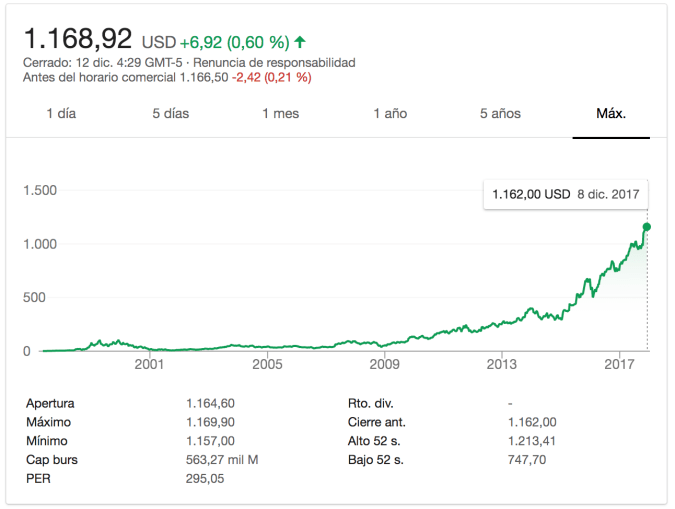Show the 1 año chart view
675x509 pixels.
pyautogui.click(x=390, y=114)
